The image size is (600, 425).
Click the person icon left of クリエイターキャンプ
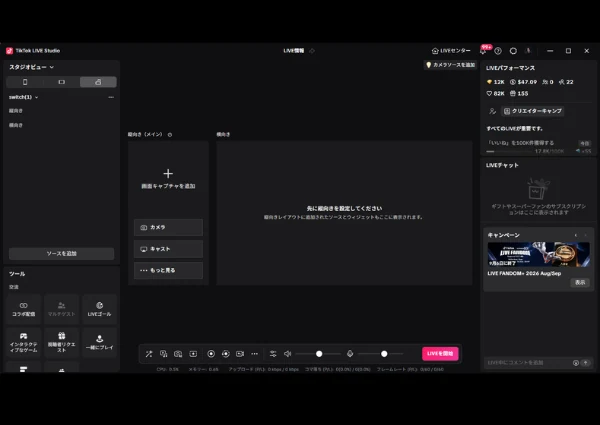point(492,111)
